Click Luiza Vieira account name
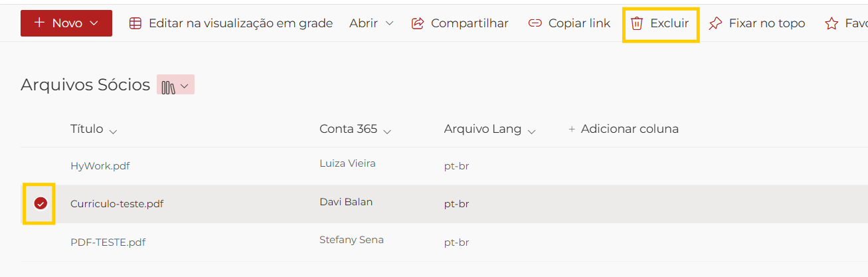868x277 pixels. point(347,163)
